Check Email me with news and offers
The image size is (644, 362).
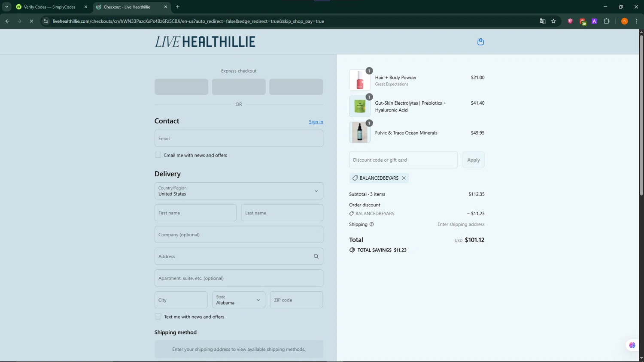158,155
